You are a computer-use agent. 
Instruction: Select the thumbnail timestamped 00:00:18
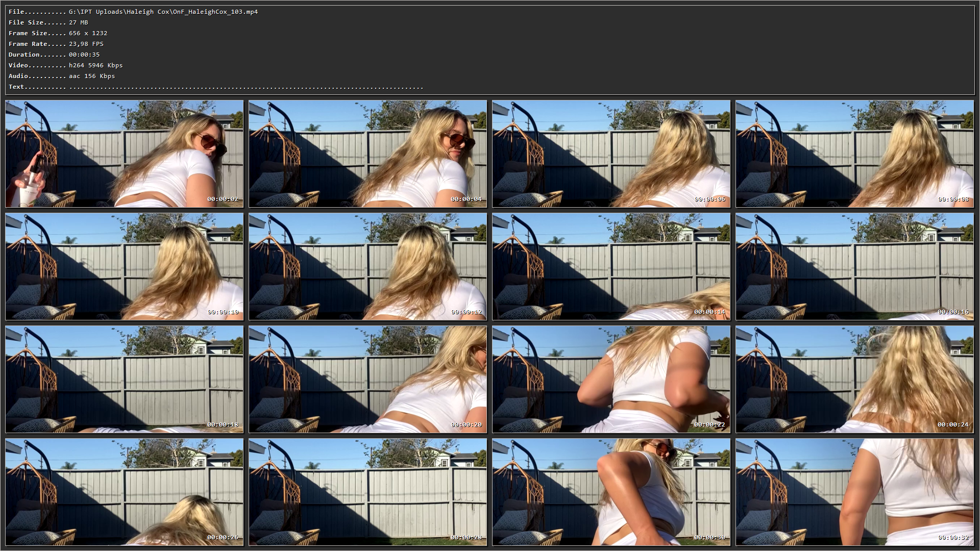point(125,379)
